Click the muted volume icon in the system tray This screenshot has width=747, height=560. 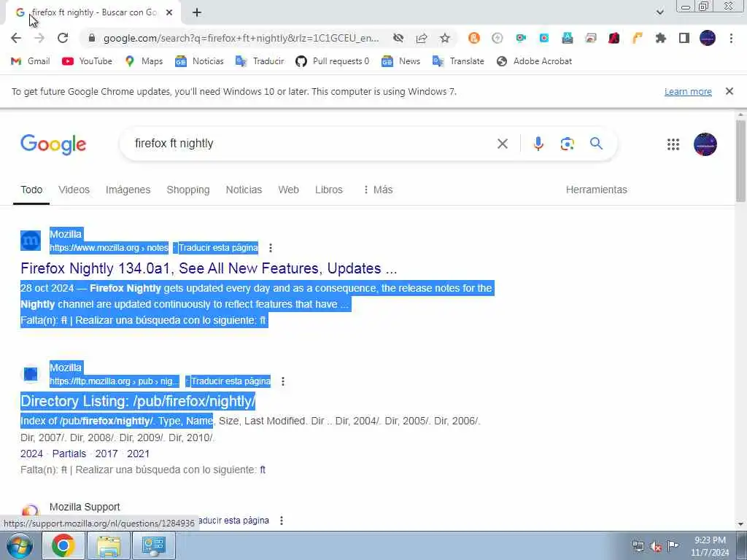point(656,546)
